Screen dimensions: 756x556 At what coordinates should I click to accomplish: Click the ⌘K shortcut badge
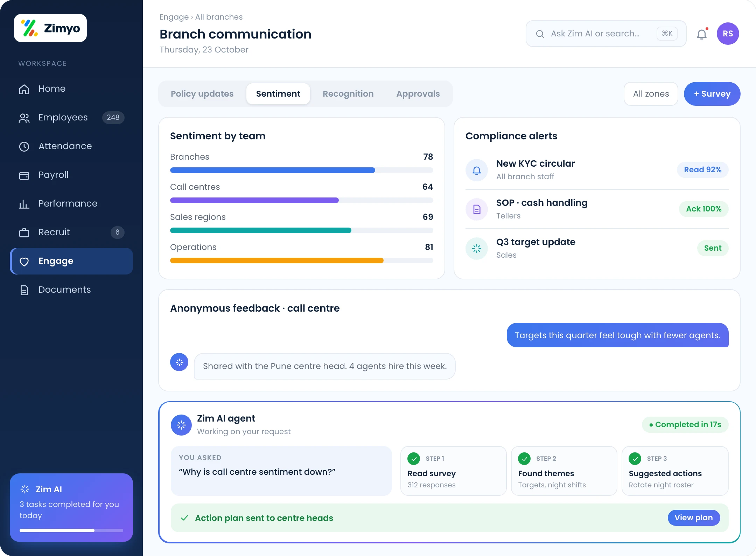point(667,34)
